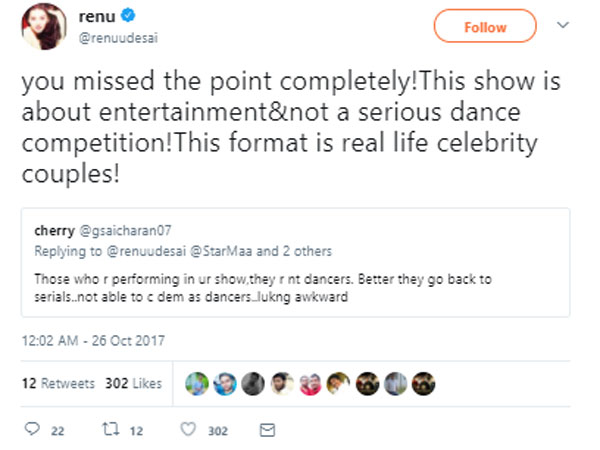Click the retweet arrows icon
Viewport: 600px width, 450px height.
113,430
